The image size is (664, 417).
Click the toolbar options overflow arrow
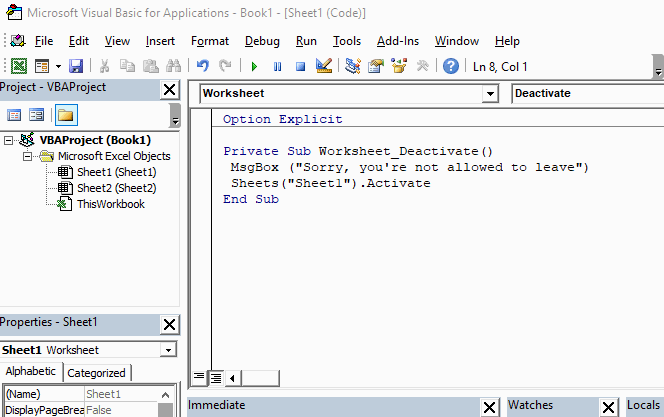[x=658, y=67]
